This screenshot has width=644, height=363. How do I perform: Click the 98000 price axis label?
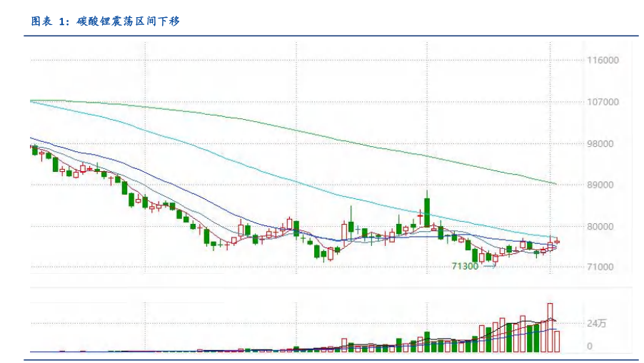point(600,144)
